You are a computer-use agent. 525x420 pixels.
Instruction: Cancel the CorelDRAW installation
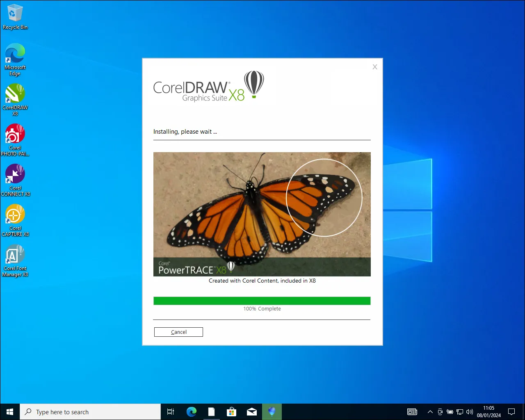pyautogui.click(x=178, y=332)
